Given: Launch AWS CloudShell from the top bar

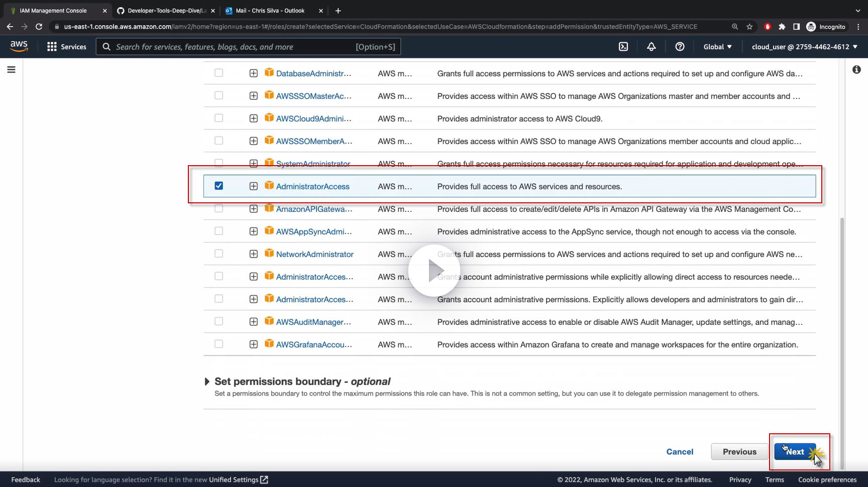Looking at the screenshot, I should (x=623, y=47).
